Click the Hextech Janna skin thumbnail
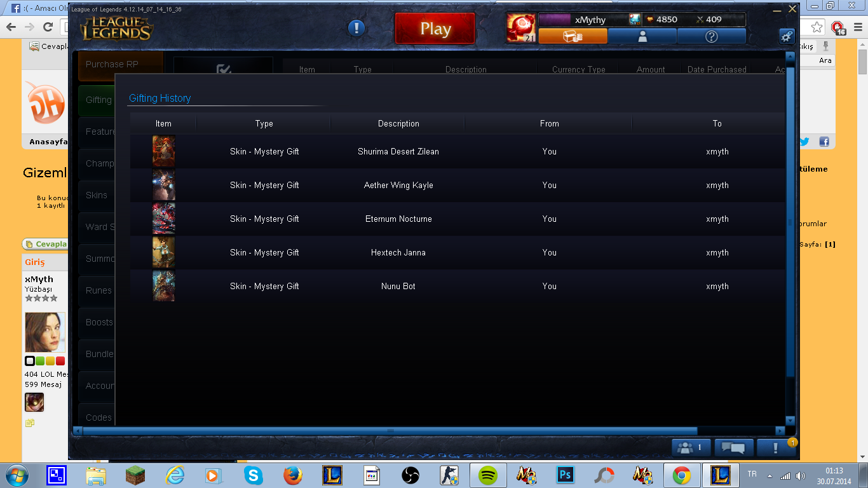Image resolution: width=868 pixels, height=488 pixels. coord(163,252)
